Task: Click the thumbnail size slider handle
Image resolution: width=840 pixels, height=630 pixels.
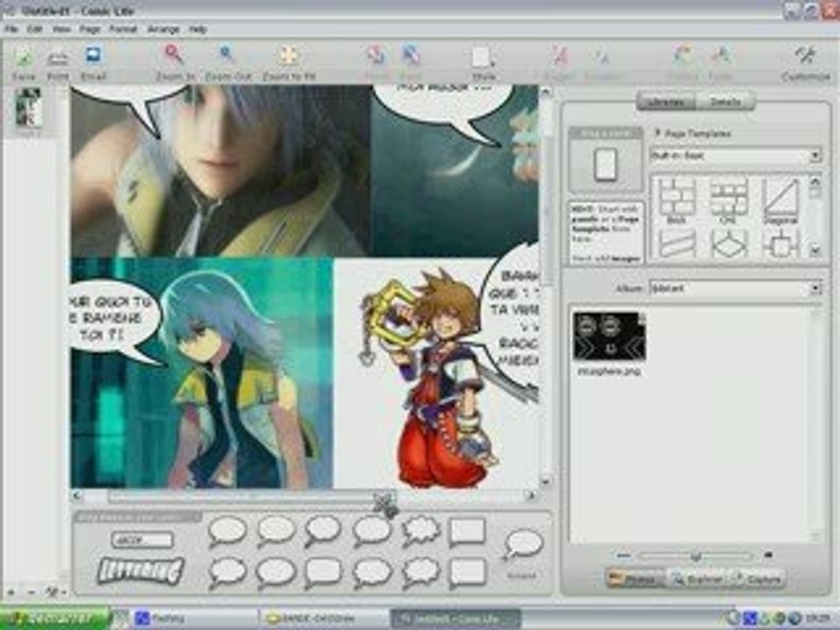Action: coord(696,556)
